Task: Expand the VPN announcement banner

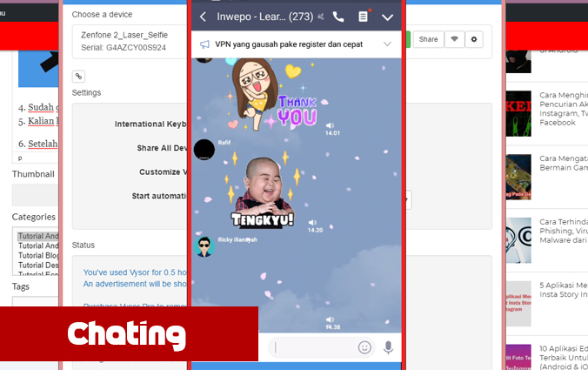Action: click(x=387, y=44)
